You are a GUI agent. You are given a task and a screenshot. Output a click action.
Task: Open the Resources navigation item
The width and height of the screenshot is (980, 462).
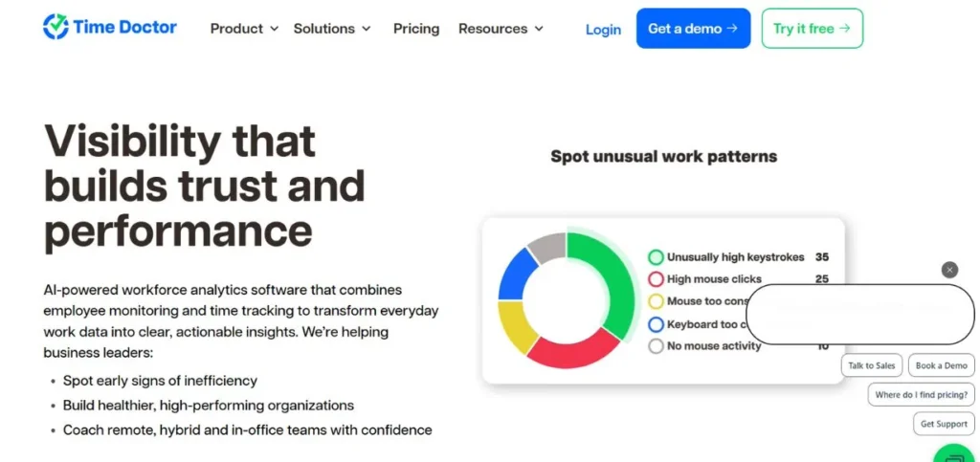(x=493, y=29)
